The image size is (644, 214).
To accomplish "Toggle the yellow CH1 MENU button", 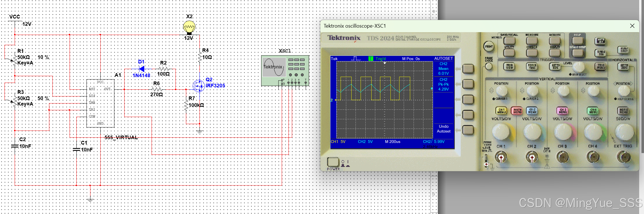I will click(501, 111).
